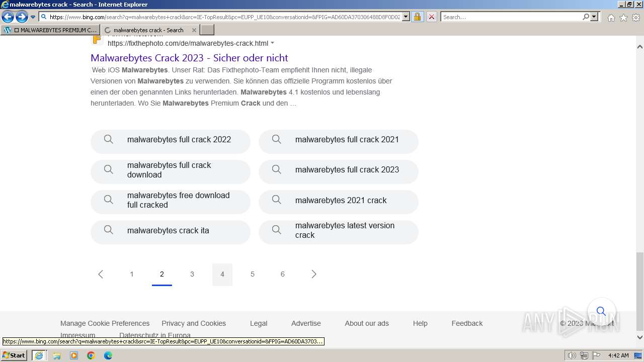Screen dimensions: 644x362
Task: Go to next results page arrow
Action: [x=314, y=274]
